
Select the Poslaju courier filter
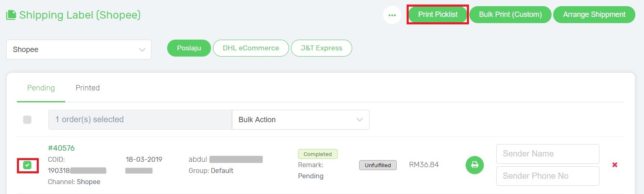[x=189, y=48]
